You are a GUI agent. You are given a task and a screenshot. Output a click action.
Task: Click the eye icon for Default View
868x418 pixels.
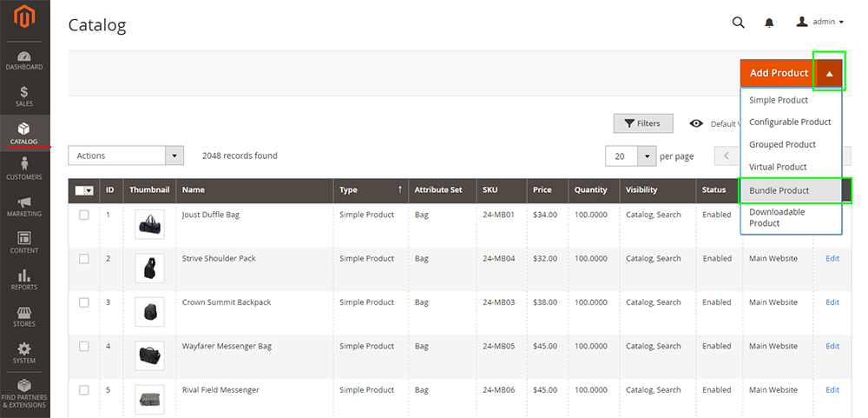coord(696,123)
